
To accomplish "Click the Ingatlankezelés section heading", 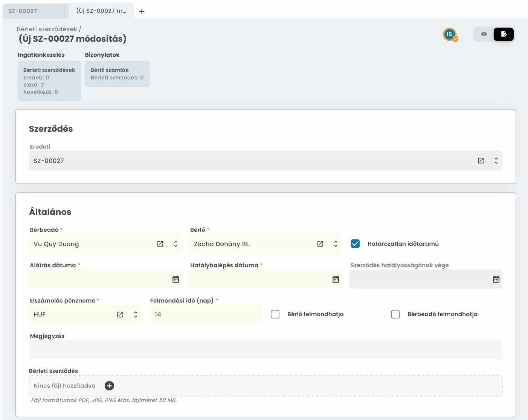I will point(41,55).
